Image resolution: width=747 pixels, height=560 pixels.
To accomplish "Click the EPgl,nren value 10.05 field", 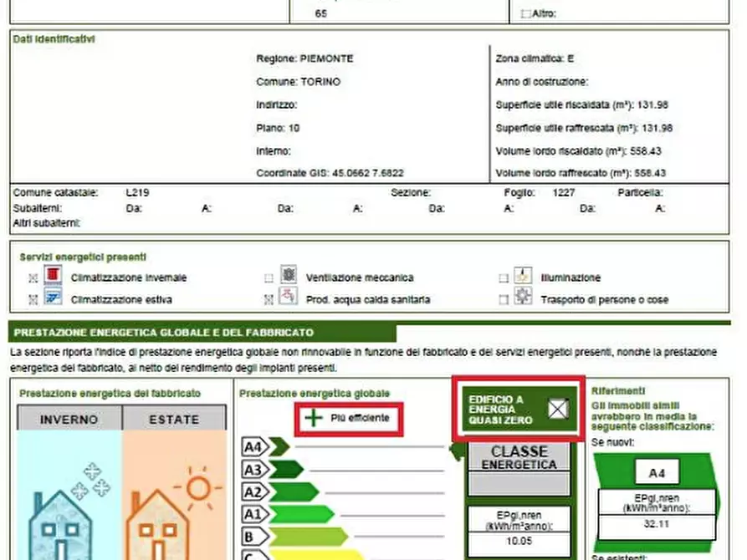I will pyautogui.click(x=518, y=541).
